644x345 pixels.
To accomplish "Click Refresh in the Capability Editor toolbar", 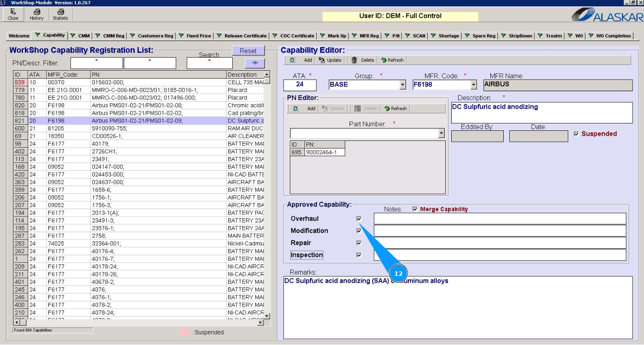I will [392, 60].
